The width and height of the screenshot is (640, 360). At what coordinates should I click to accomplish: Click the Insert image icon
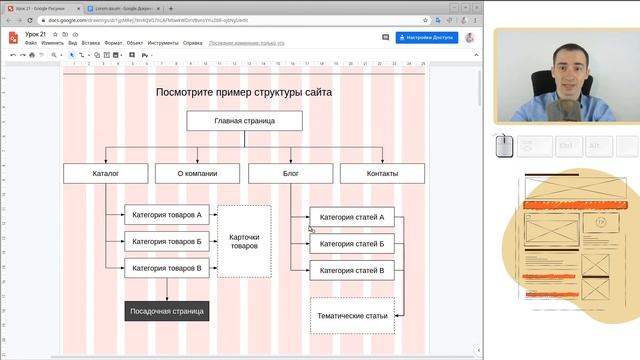116,55
